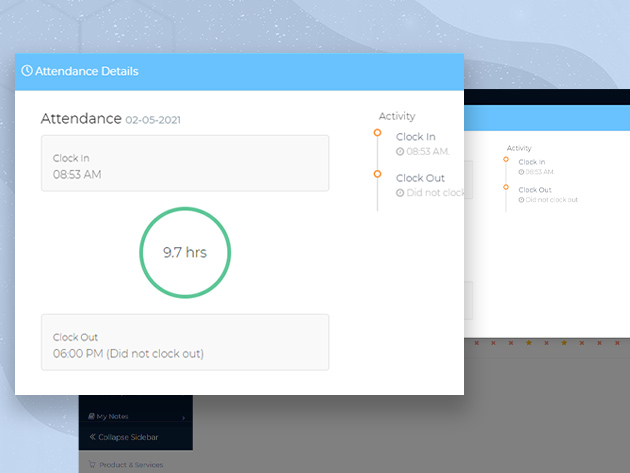630x473 pixels.
Task: Click Collapse Sidebar button
Action: point(124,437)
